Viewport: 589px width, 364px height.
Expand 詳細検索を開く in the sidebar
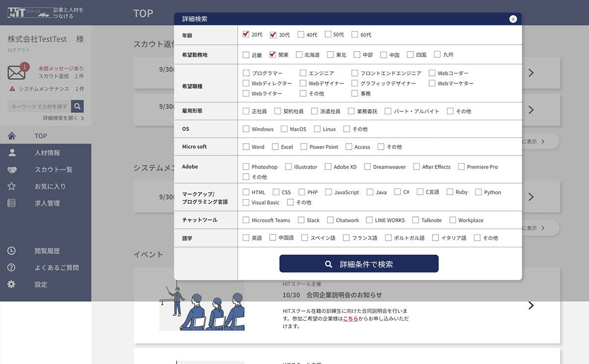(x=63, y=118)
